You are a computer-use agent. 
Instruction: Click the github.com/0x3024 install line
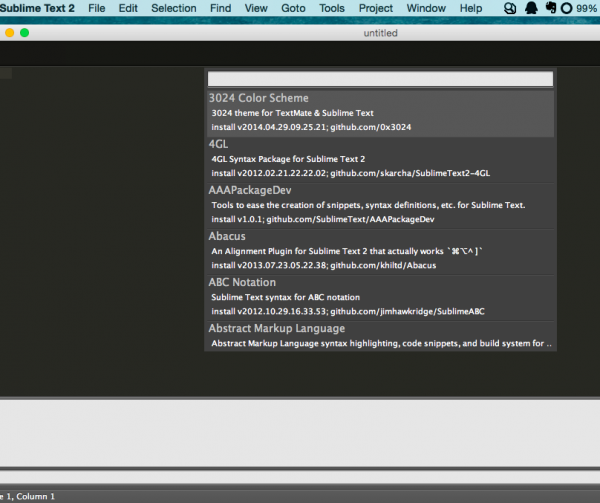click(x=311, y=127)
